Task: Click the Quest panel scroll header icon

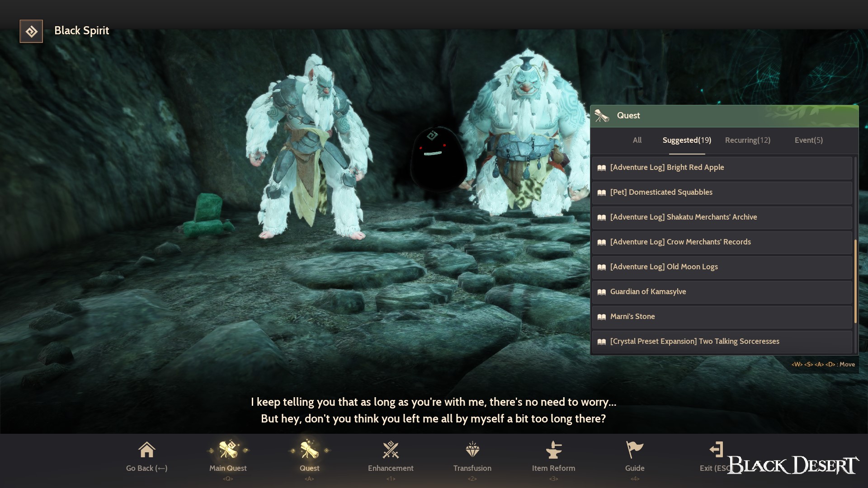Action: (602, 116)
